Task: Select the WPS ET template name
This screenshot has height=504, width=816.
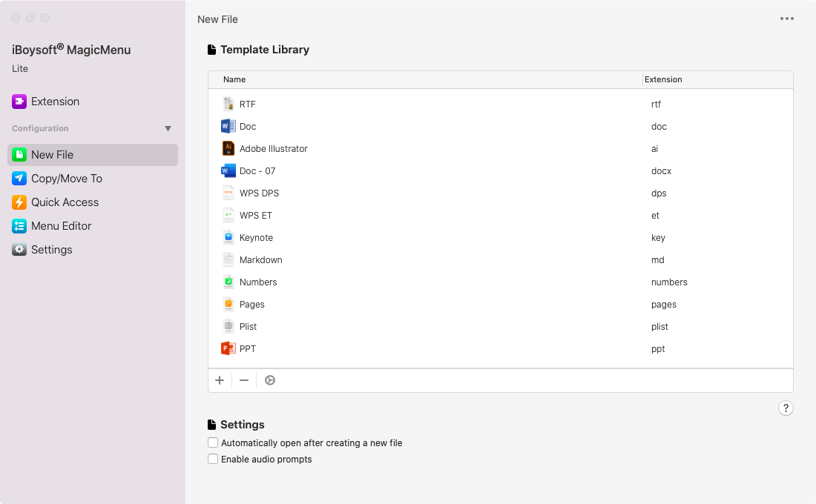Action: (255, 216)
